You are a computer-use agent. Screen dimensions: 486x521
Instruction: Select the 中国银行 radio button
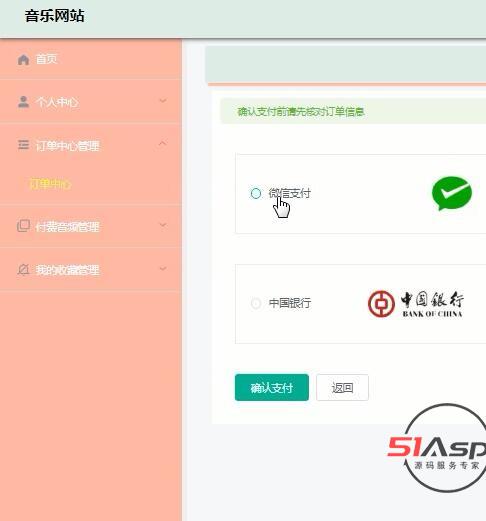click(256, 303)
